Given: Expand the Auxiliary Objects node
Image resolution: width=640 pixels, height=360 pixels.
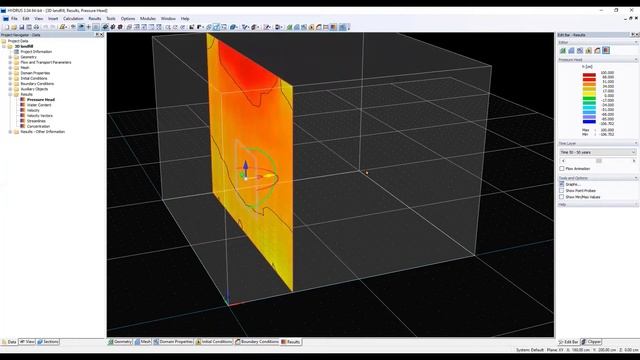Looking at the screenshot, I should (x=10, y=89).
